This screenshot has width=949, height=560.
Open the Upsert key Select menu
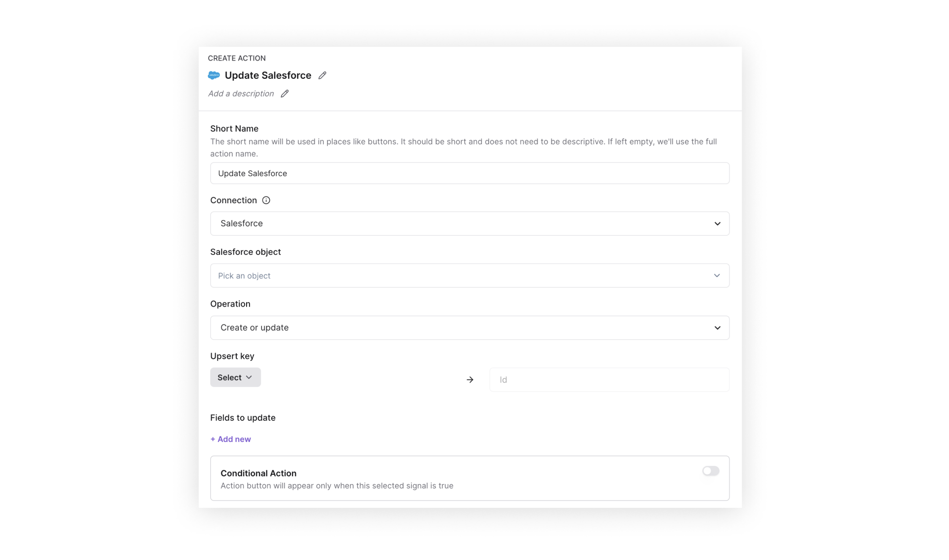[x=235, y=377]
